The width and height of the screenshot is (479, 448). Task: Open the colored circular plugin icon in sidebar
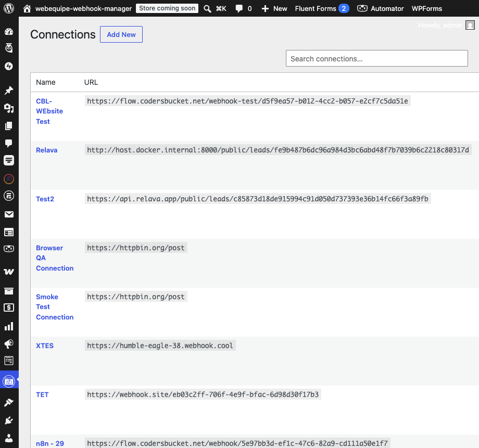(9, 179)
